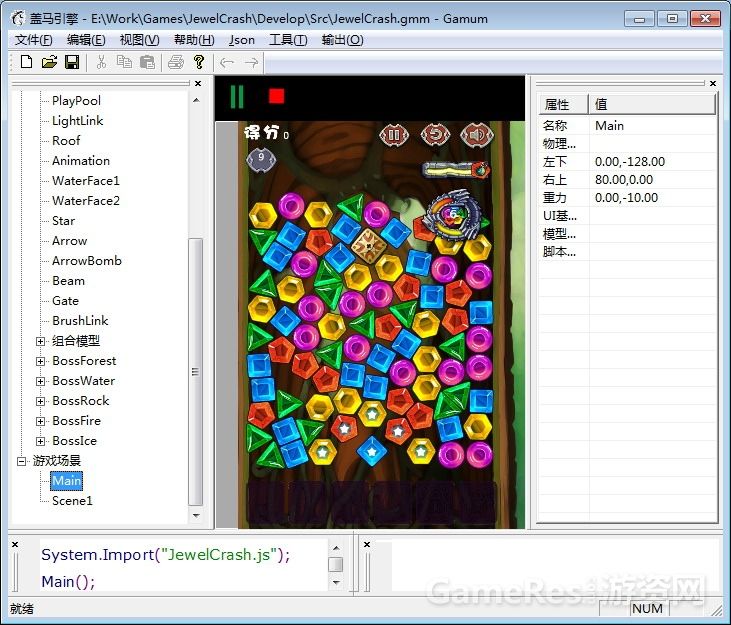The image size is (731, 625).
Task: Open the Json menu
Action: pos(241,40)
